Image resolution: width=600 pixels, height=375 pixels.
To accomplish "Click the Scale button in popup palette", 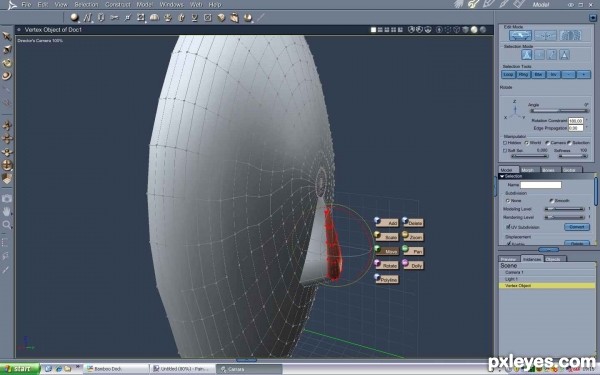I will [387, 237].
